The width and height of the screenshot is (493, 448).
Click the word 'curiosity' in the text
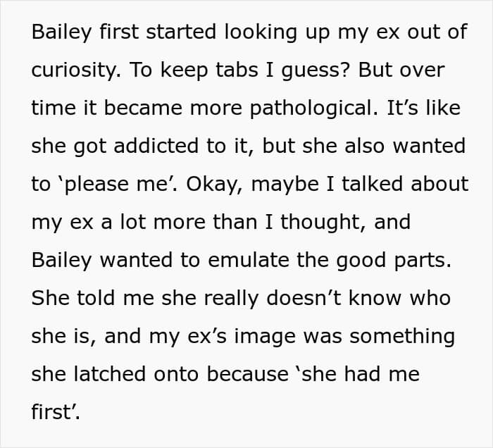tap(76, 70)
